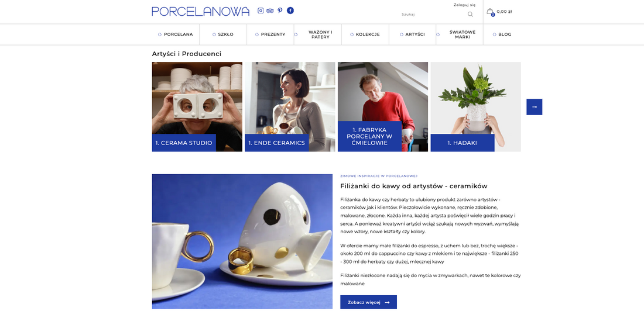
Task: Open the Hadaki producer tile
Action: tap(475, 107)
